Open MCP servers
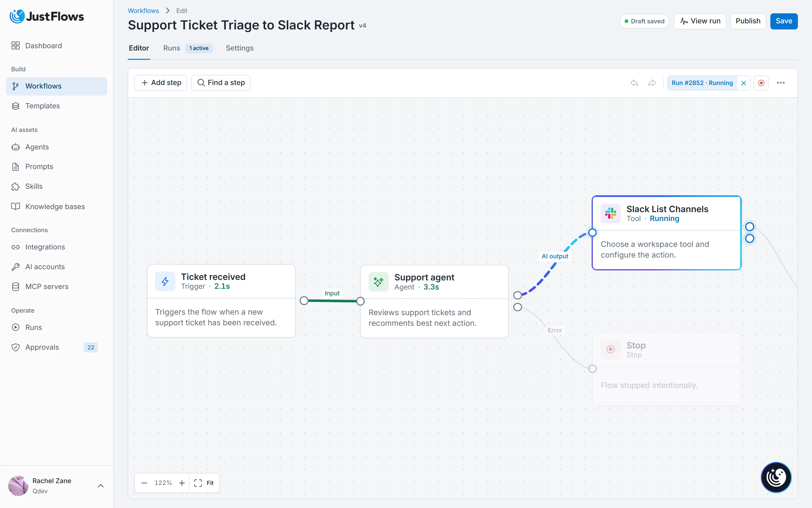The image size is (812, 508). (56, 286)
